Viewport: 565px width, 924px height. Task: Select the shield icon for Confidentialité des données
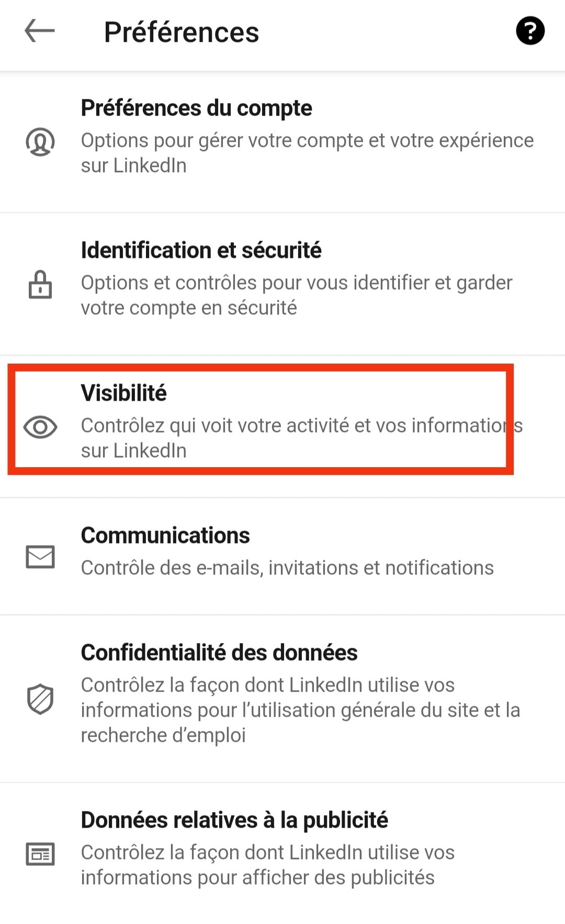40,697
